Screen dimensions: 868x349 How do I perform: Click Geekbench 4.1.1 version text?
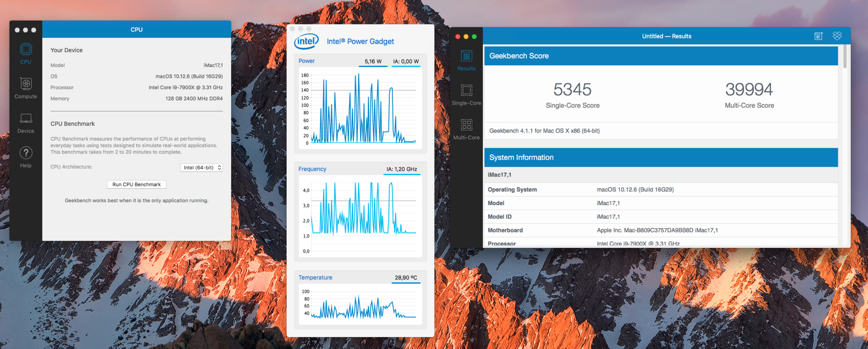click(544, 131)
